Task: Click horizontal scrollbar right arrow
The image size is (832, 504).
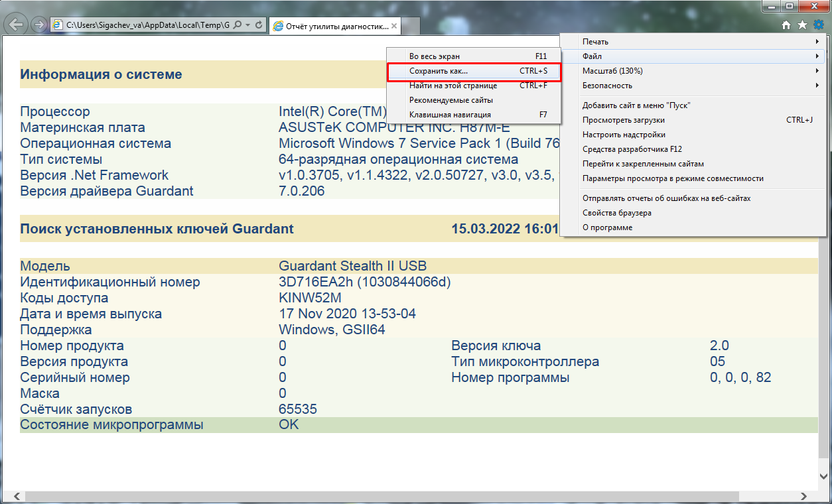Action: pyautogui.click(x=804, y=496)
